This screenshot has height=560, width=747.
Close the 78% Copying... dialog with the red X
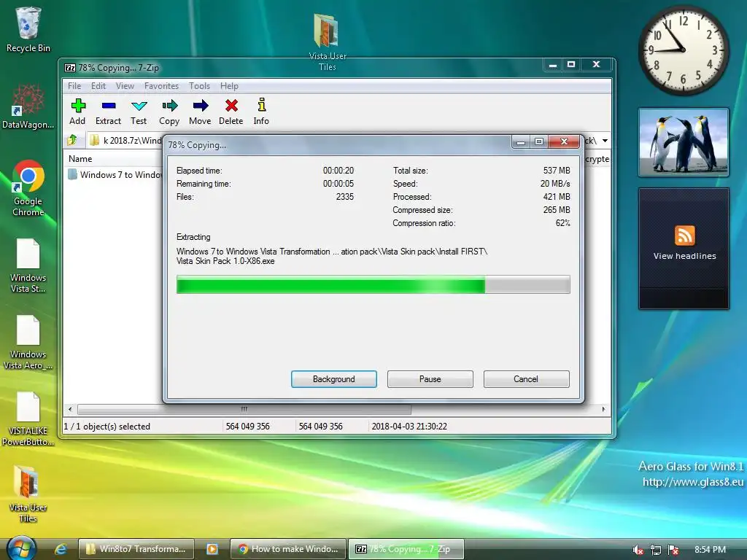coord(564,141)
